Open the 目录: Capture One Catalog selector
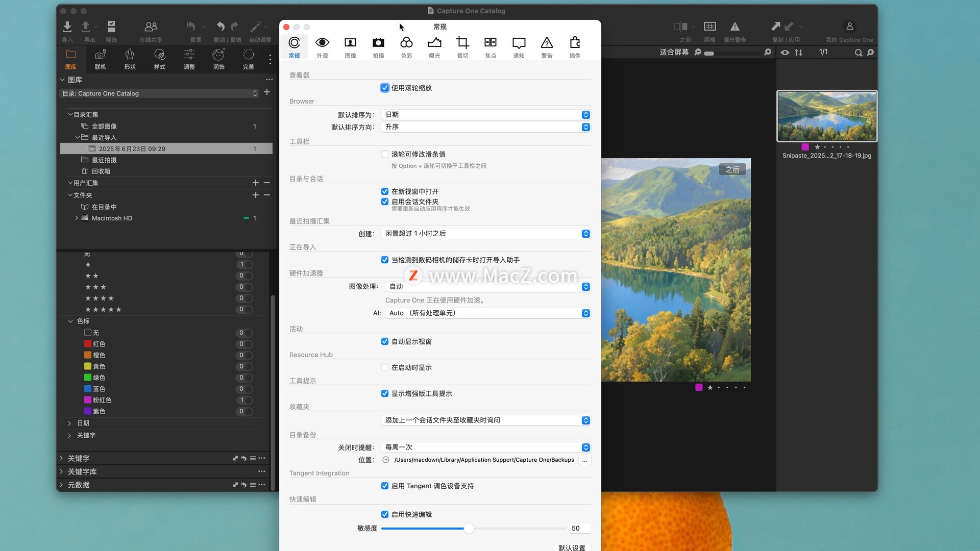 click(x=160, y=93)
